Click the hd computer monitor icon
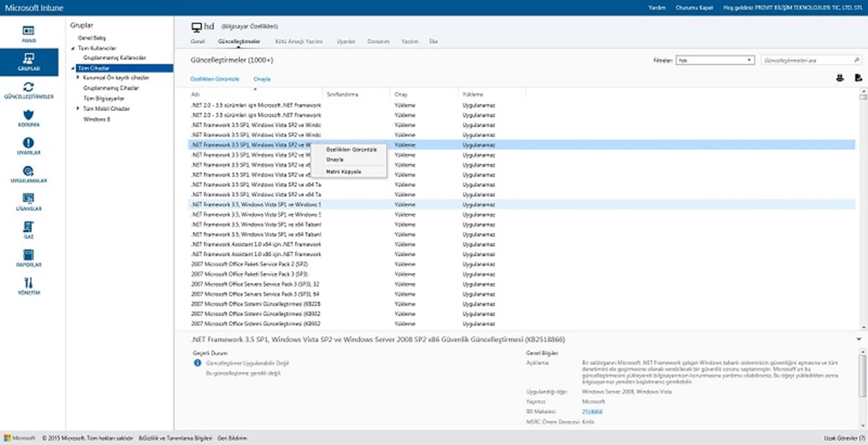868x445 pixels. click(197, 27)
